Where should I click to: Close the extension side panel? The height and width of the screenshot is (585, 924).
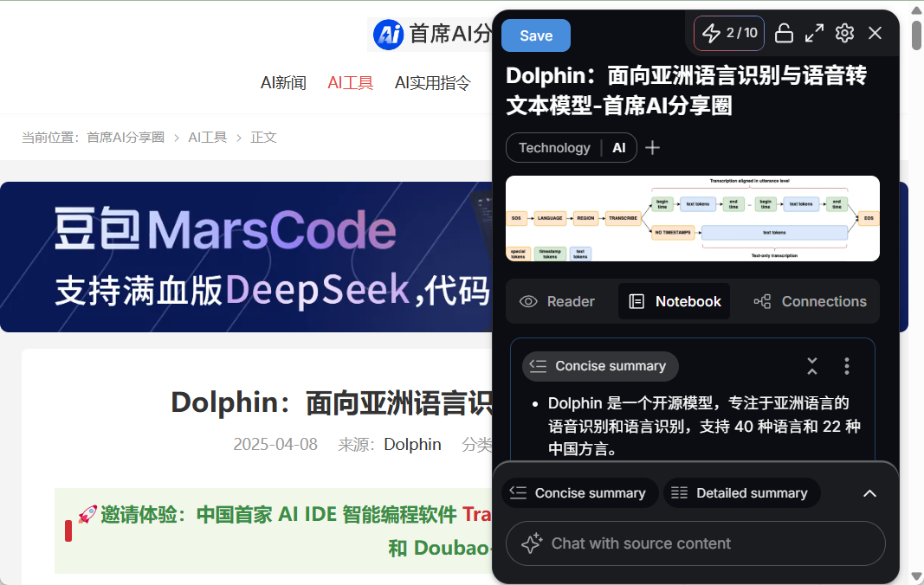point(876,33)
